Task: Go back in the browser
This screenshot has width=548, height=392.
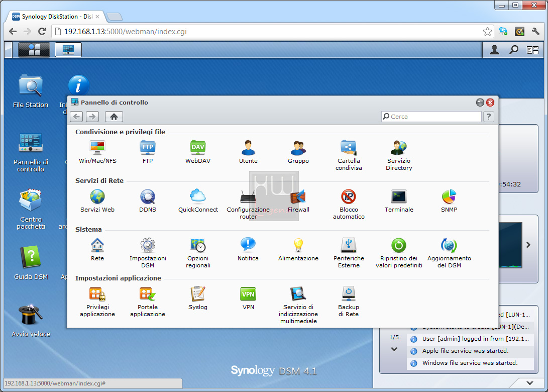Action: (x=13, y=32)
